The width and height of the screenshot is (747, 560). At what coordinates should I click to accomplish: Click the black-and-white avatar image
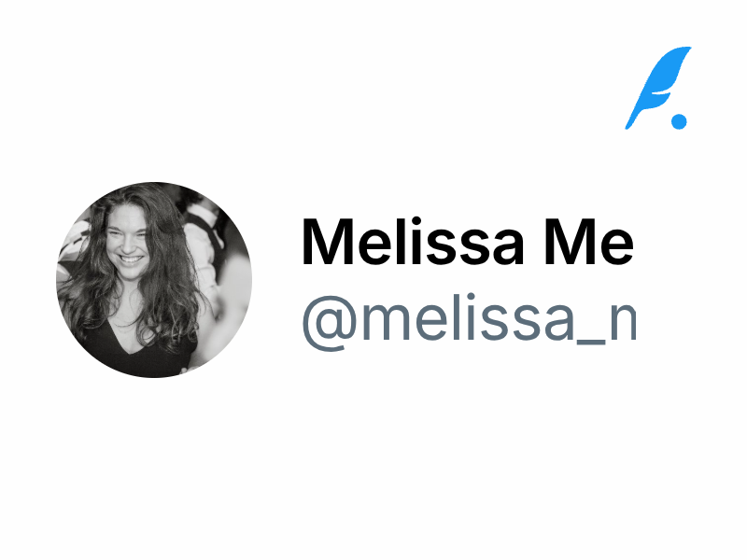tap(154, 280)
